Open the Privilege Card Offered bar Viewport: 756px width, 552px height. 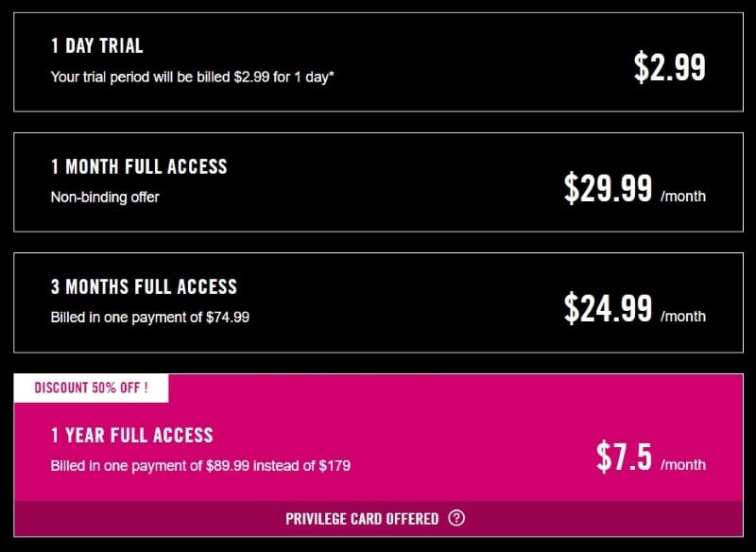(379, 519)
